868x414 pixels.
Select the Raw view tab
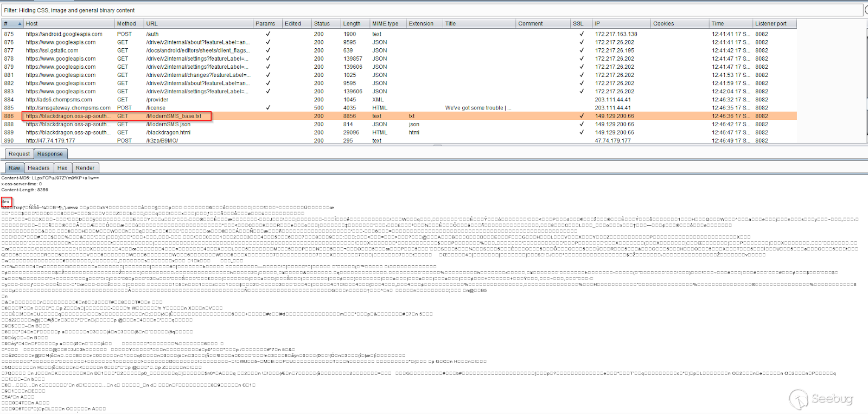tap(14, 168)
